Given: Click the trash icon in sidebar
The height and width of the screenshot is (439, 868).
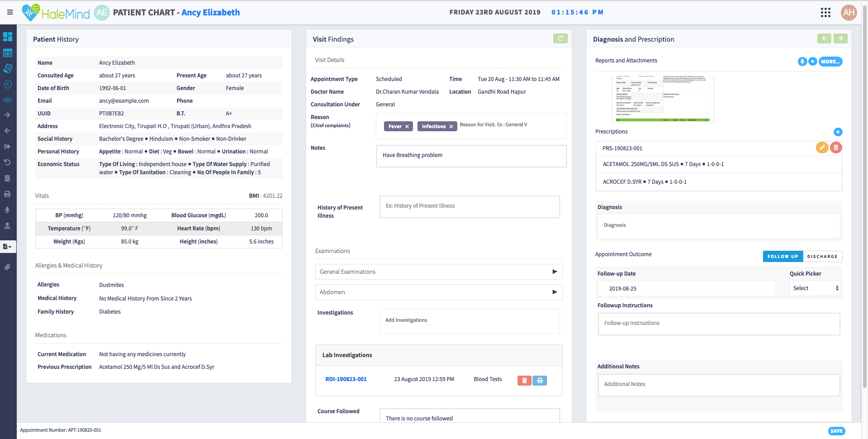Looking at the screenshot, I should 7,178.
